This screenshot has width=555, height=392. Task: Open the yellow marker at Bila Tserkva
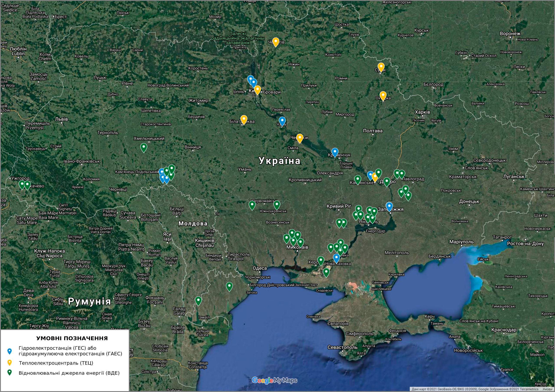point(244,120)
